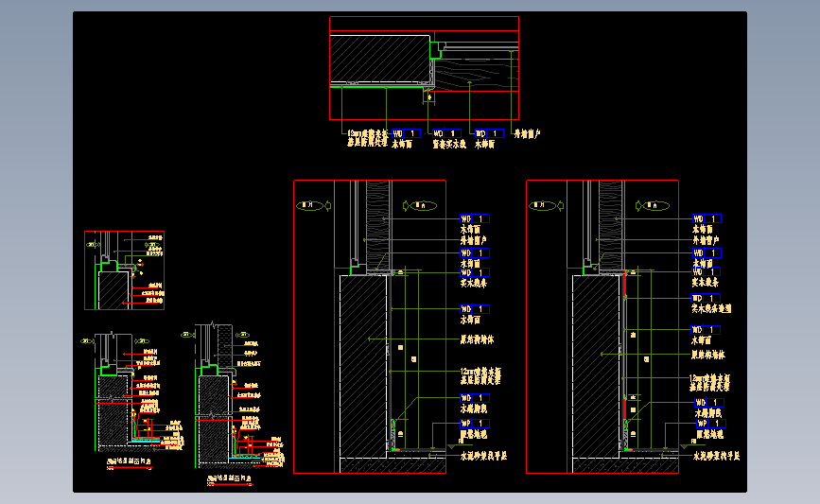Select the floor level triangle marker in middle section
This screenshot has height=504, width=820.
452,447
